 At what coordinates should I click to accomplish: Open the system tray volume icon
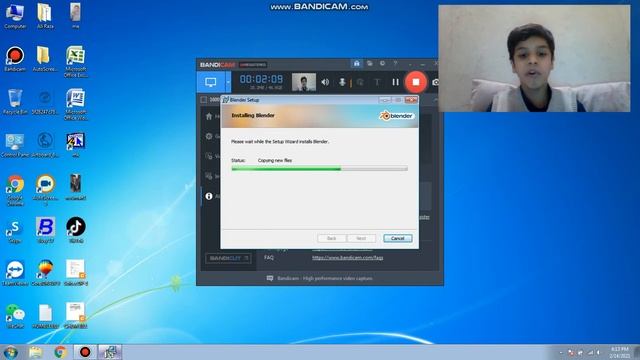click(598, 352)
